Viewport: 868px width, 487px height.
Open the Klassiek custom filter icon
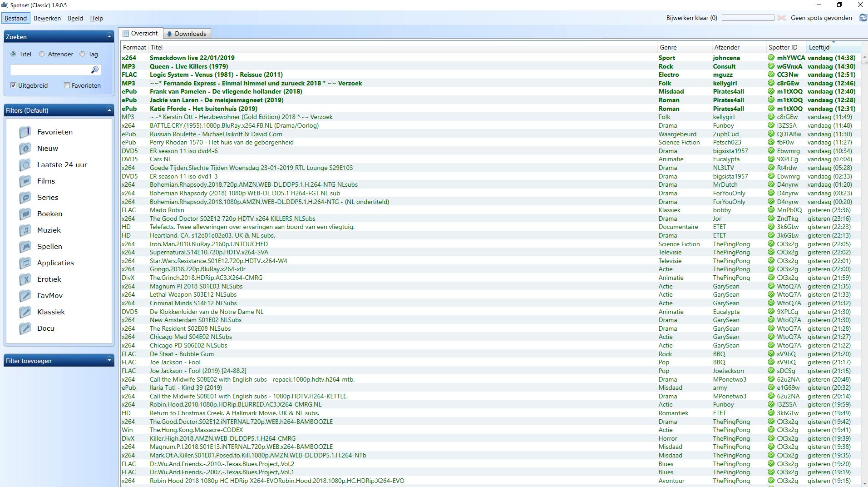pos(25,312)
